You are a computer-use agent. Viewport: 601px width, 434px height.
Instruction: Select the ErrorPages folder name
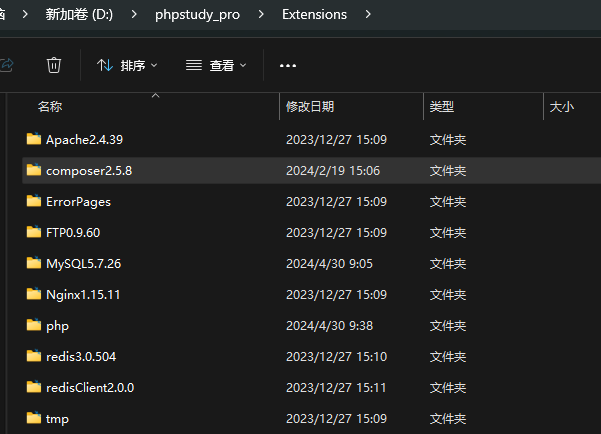pyautogui.click(x=78, y=202)
